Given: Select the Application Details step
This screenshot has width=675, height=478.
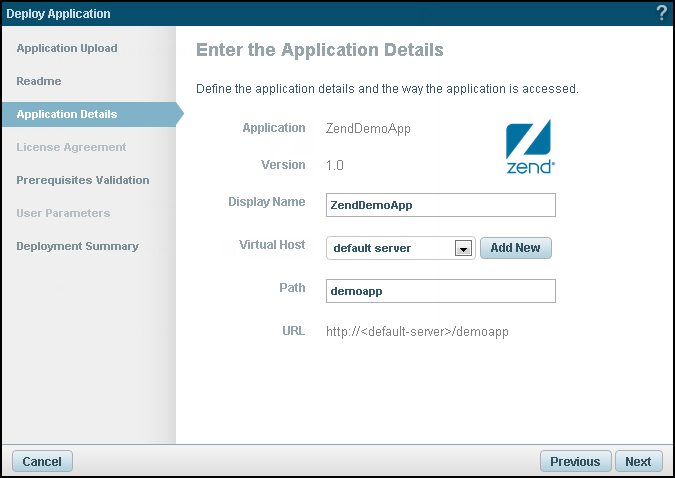Looking at the screenshot, I should pyautogui.click(x=67, y=114).
